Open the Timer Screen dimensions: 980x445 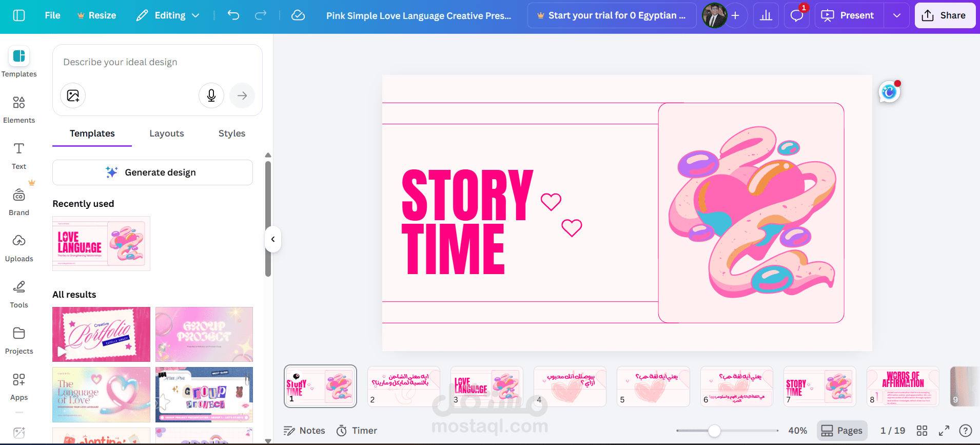357,431
